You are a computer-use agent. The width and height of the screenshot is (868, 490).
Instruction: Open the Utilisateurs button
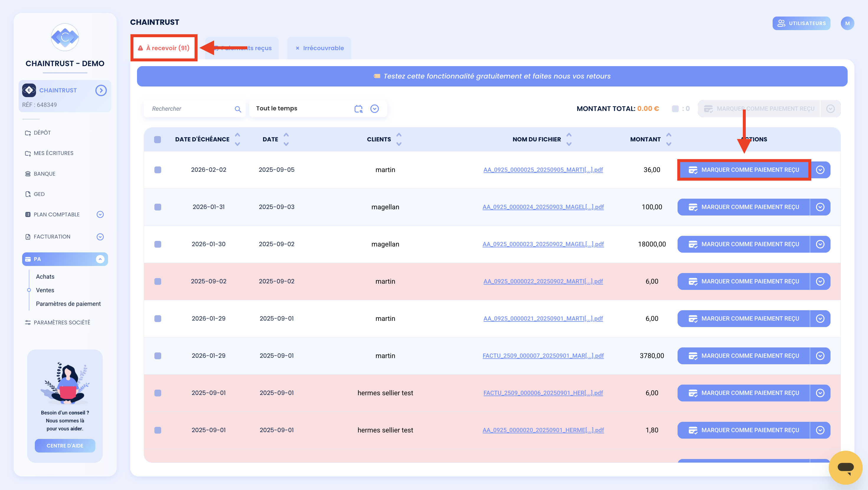click(801, 23)
